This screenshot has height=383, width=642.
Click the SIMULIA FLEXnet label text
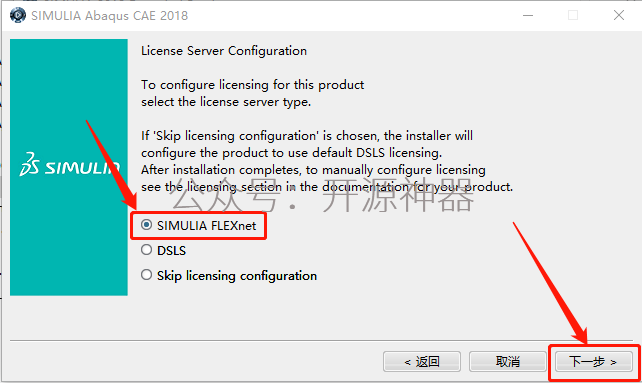(207, 226)
